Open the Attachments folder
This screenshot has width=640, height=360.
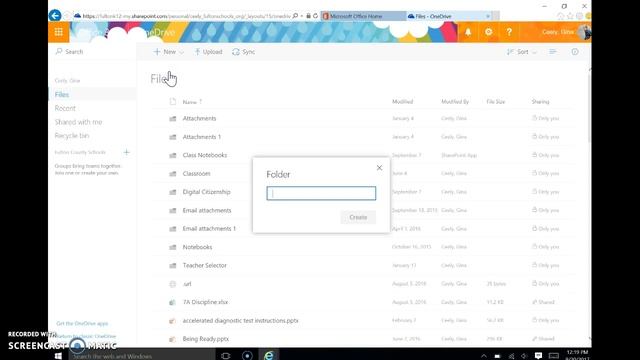tap(200, 118)
